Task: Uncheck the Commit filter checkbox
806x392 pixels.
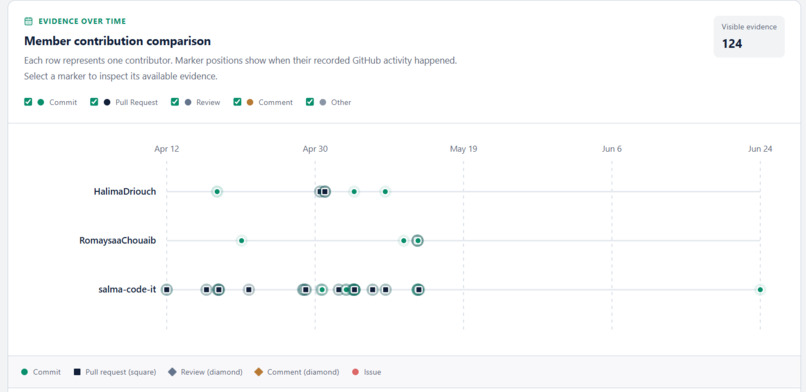Action: coord(28,102)
